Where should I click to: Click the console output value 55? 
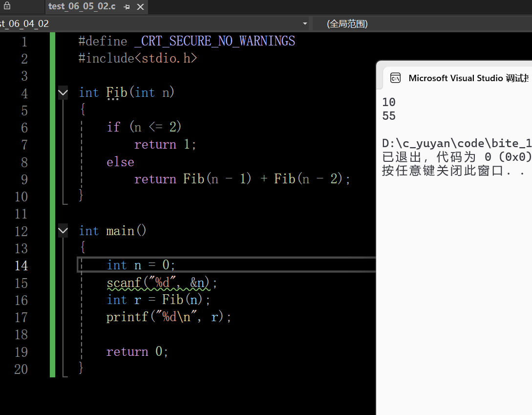pyautogui.click(x=389, y=116)
